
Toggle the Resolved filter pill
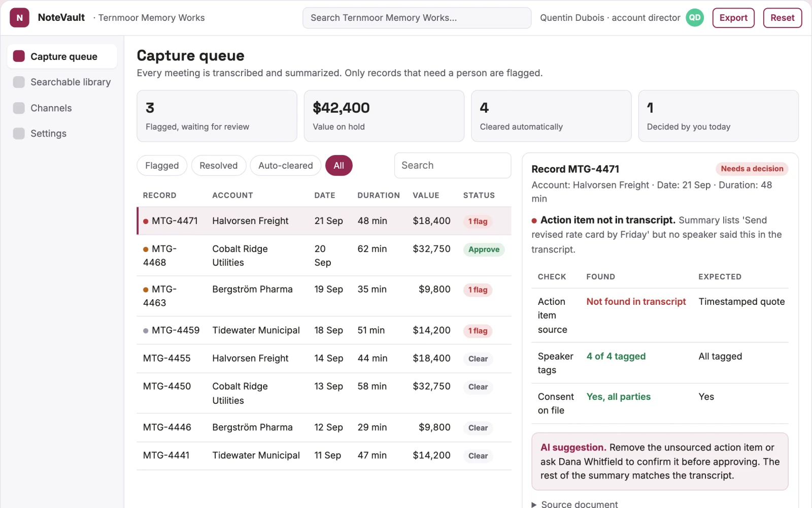click(219, 166)
